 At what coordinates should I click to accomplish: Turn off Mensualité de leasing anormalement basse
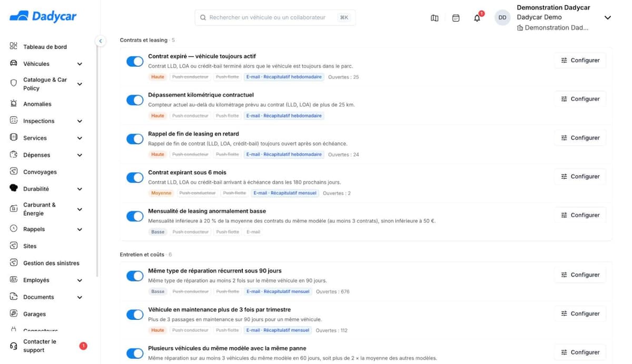135,216
